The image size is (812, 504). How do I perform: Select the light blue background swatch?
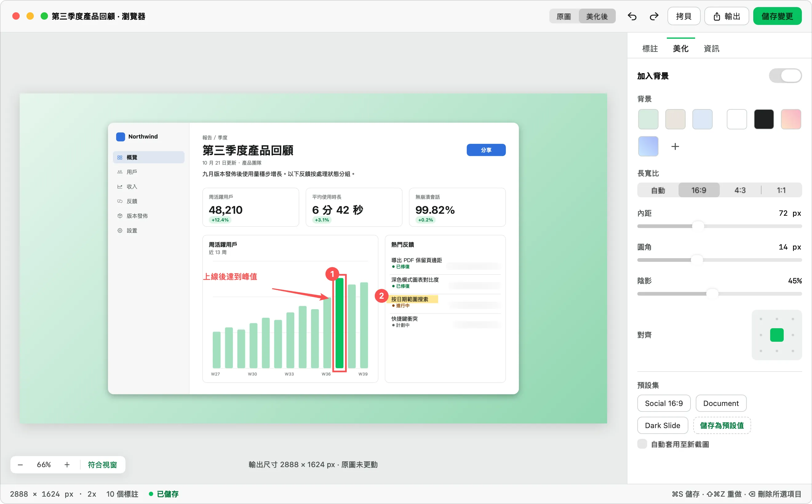coord(702,119)
